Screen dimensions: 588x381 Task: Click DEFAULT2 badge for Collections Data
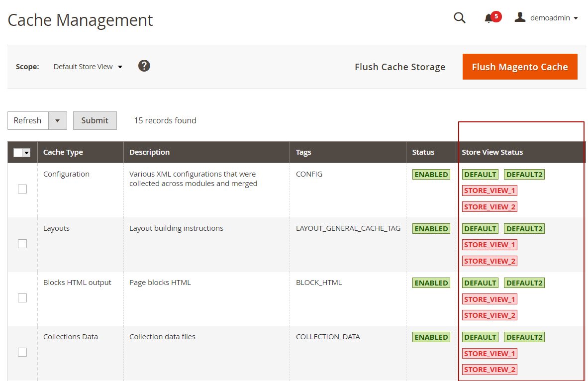(x=524, y=337)
